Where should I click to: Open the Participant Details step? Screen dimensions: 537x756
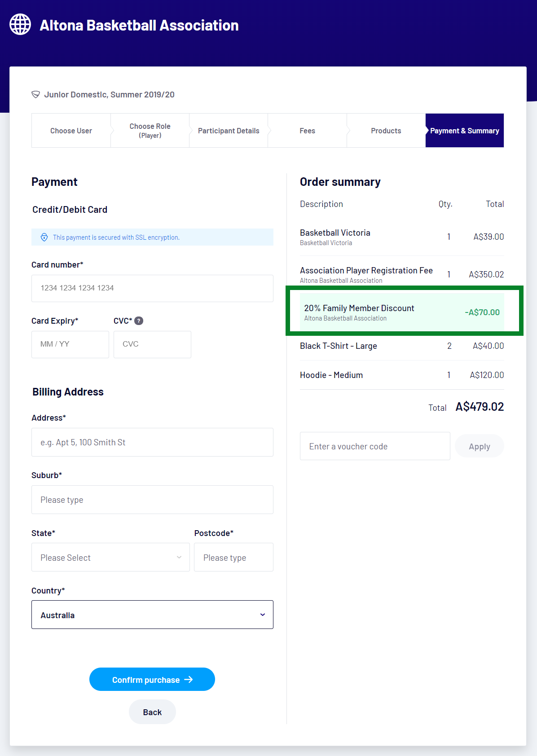coord(229,131)
